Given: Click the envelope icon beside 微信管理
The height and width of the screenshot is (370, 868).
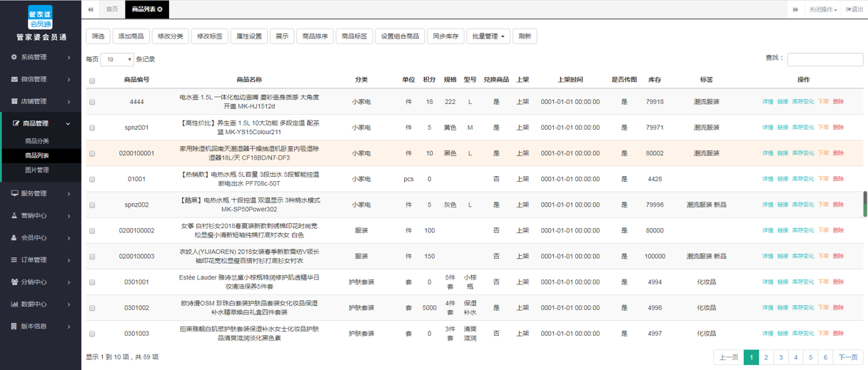Looking at the screenshot, I should [14, 79].
